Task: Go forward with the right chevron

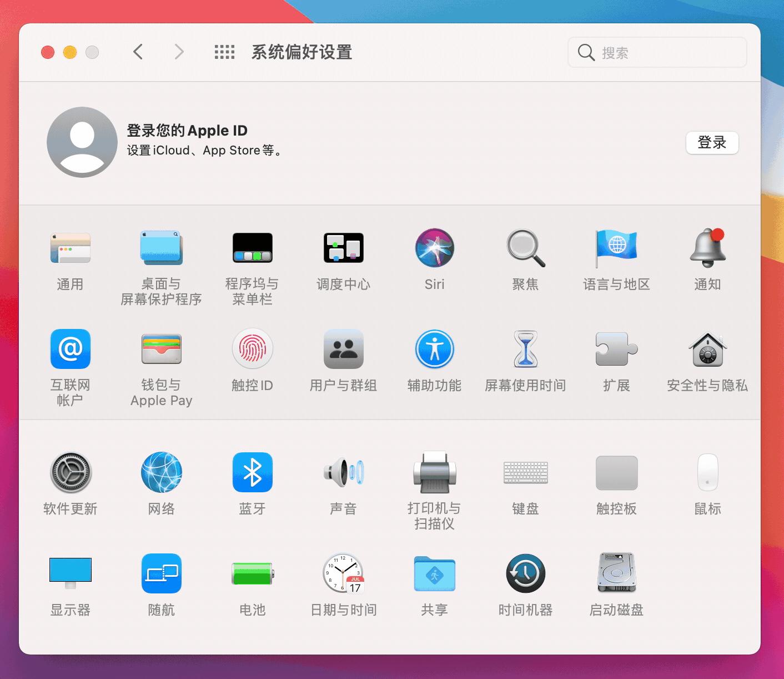Action: pyautogui.click(x=179, y=52)
